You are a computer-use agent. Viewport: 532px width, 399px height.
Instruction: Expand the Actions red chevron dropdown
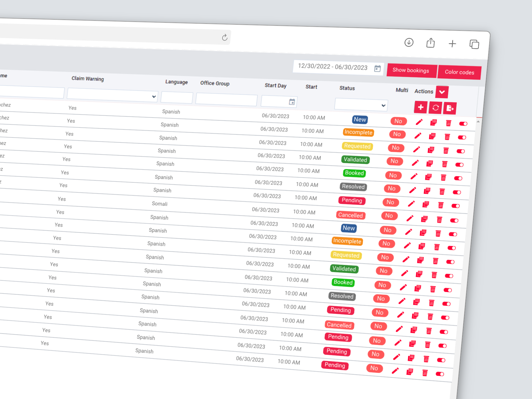pos(442,92)
